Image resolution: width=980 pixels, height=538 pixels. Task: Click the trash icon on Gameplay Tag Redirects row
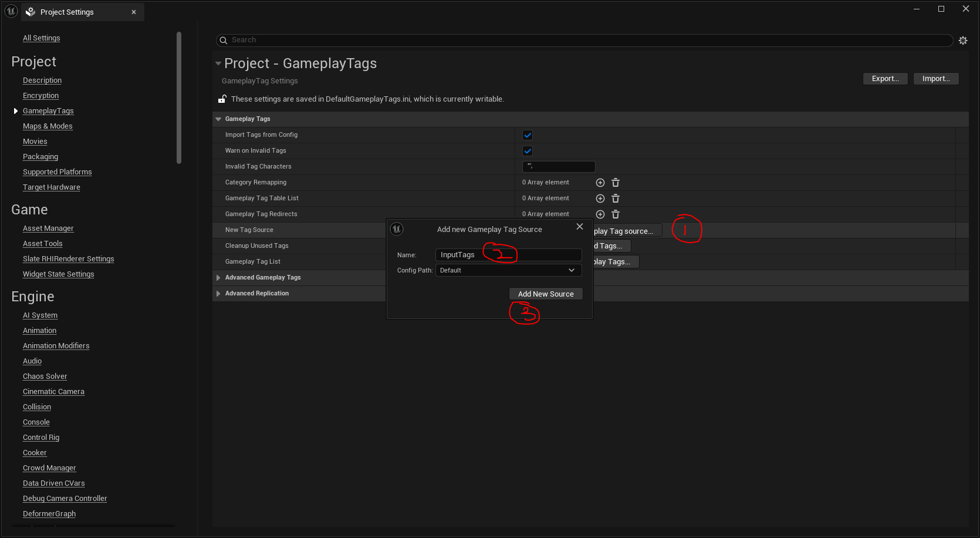[615, 214]
